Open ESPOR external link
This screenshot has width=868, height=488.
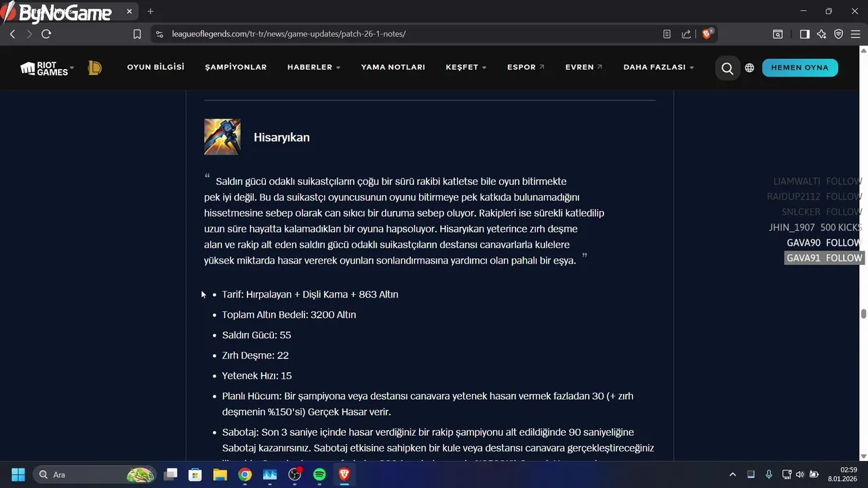coord(526,67)
